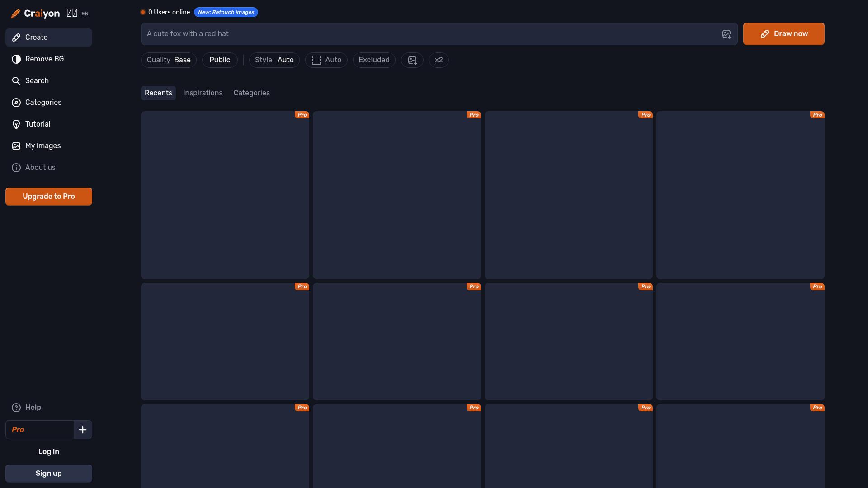Click inside the prompt text field
Screen dimensions: 868x488
tap(407, 33)
